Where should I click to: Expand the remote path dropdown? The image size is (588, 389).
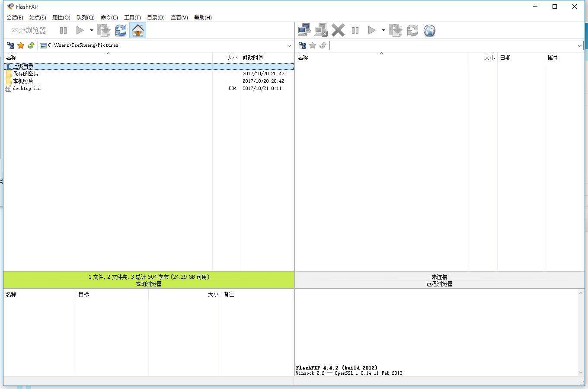pyautogui.click(x=580, y=45)
